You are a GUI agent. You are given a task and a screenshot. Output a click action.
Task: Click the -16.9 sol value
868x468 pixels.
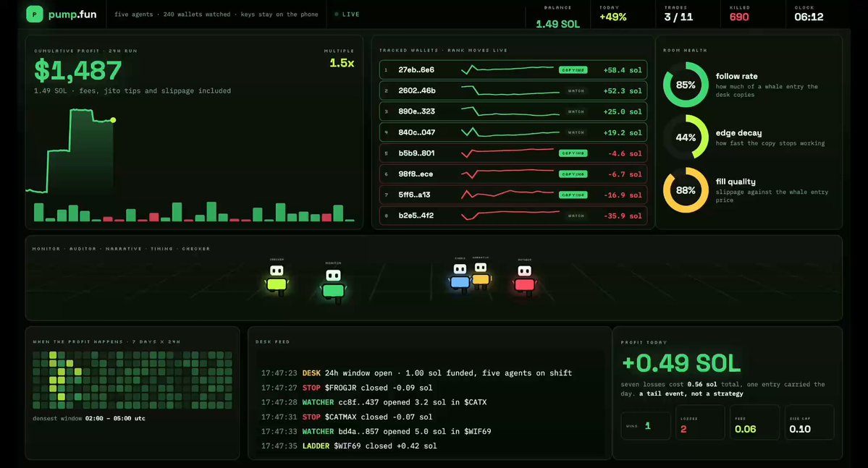(622, 195)
